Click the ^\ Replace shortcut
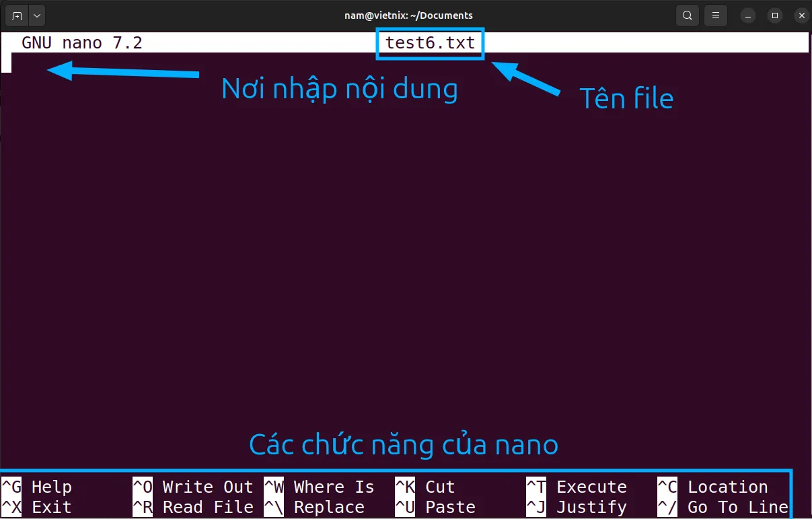The image size is (812, 519). click(x=314, y=507)
